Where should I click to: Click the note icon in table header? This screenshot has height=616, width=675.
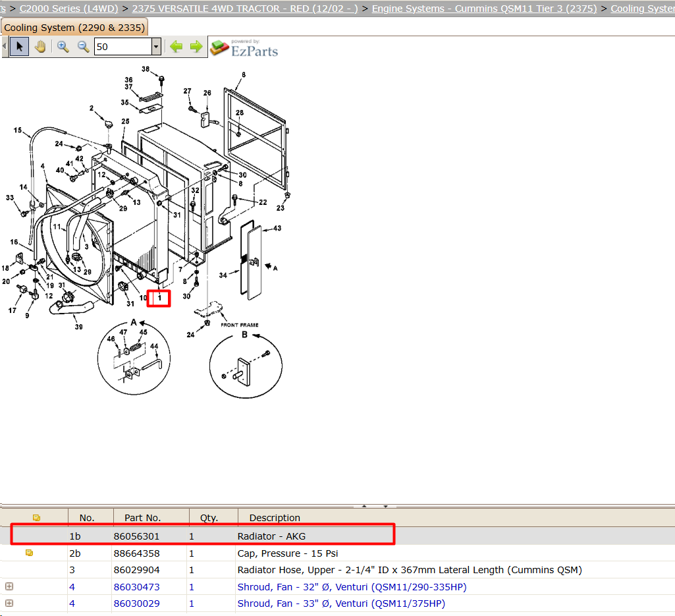[x=37, y=518]
